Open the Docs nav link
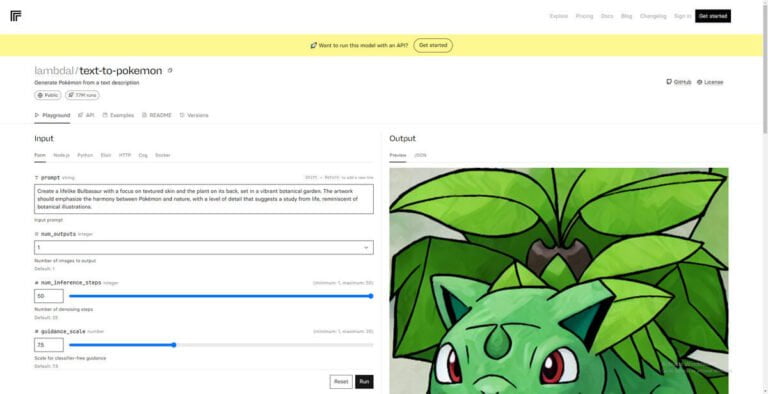 (607, 16)
